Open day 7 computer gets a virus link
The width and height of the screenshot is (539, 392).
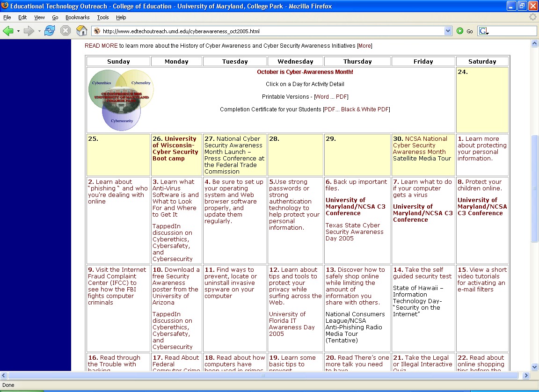(x=422, y=188)
